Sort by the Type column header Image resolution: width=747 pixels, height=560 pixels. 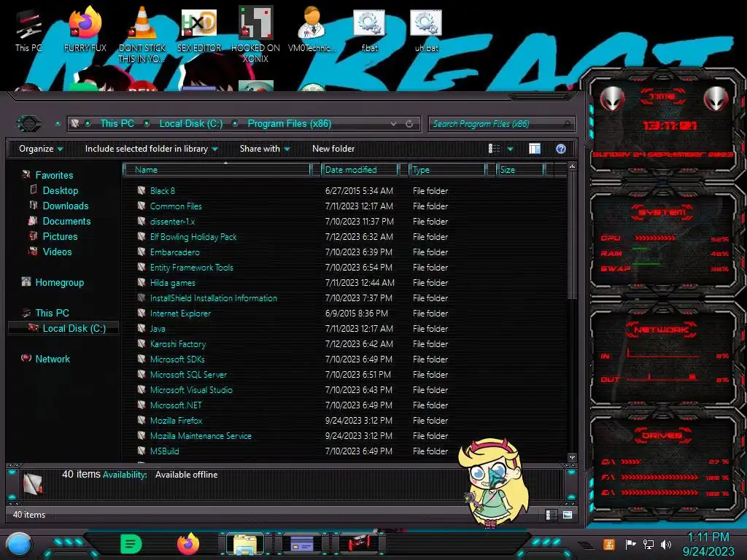[x=447, y=170]
